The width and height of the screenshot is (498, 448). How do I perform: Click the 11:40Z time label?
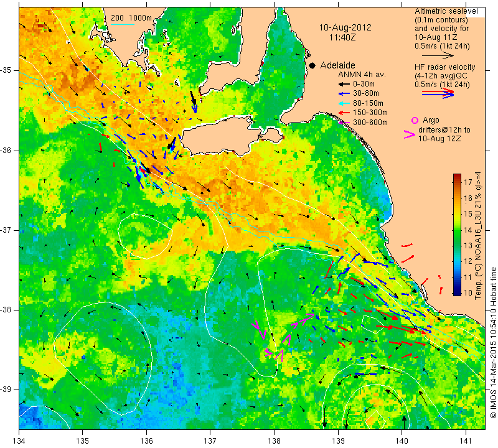tap(342, 37)
